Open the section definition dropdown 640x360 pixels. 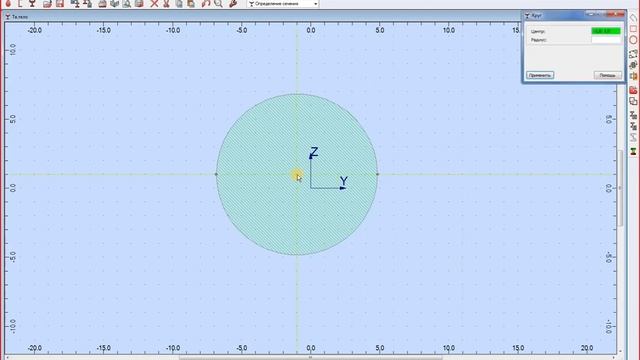click(283, 4)
